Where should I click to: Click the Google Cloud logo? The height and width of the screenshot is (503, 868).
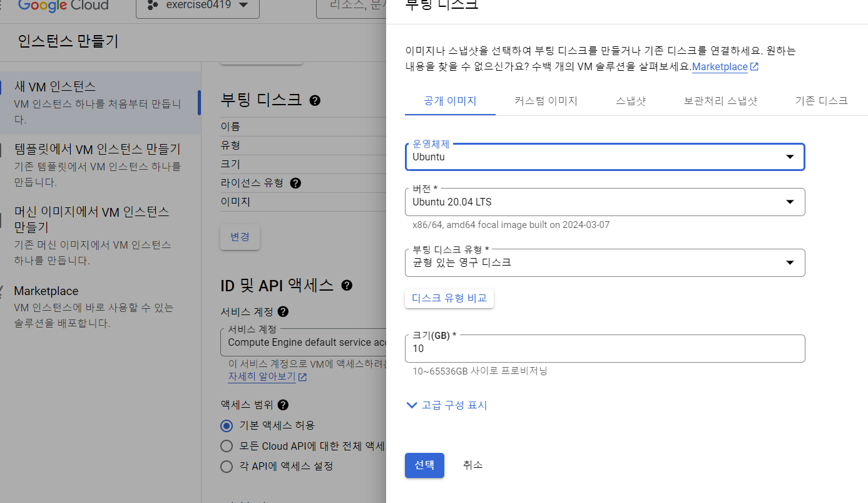pos(63,6)
